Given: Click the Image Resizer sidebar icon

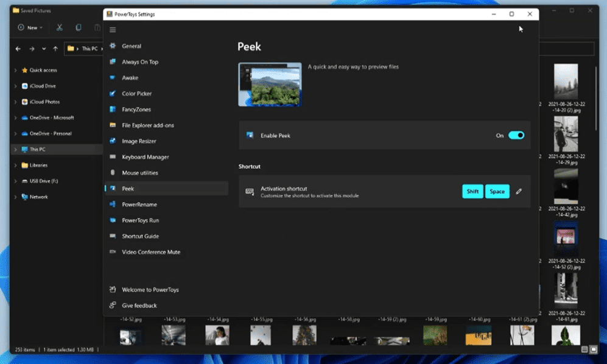Looking at the screenshot, I should 112,141.
